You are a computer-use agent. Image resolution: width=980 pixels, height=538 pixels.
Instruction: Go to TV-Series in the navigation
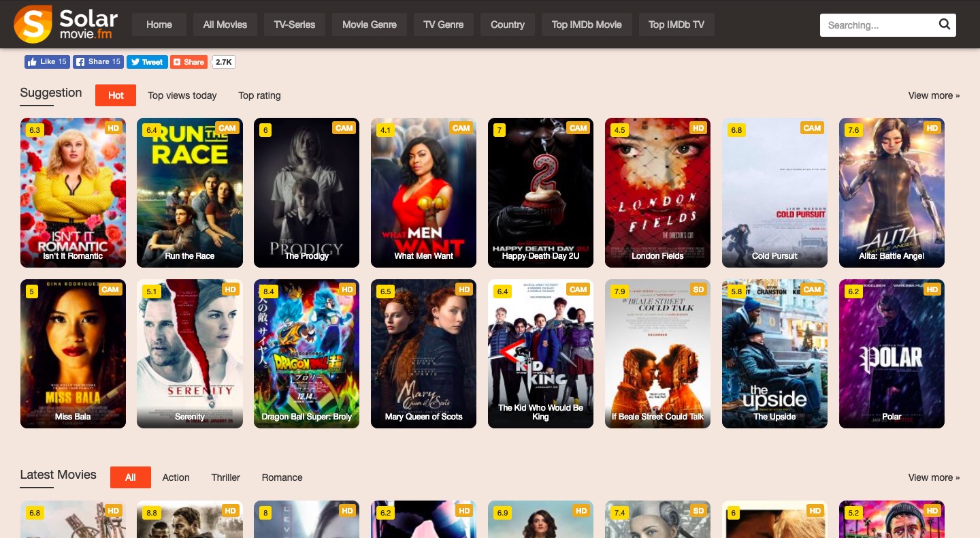coord(295,25)
